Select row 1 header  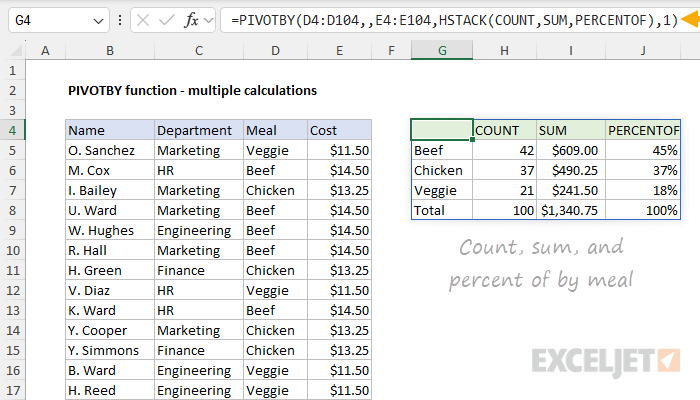click(12, 71)
